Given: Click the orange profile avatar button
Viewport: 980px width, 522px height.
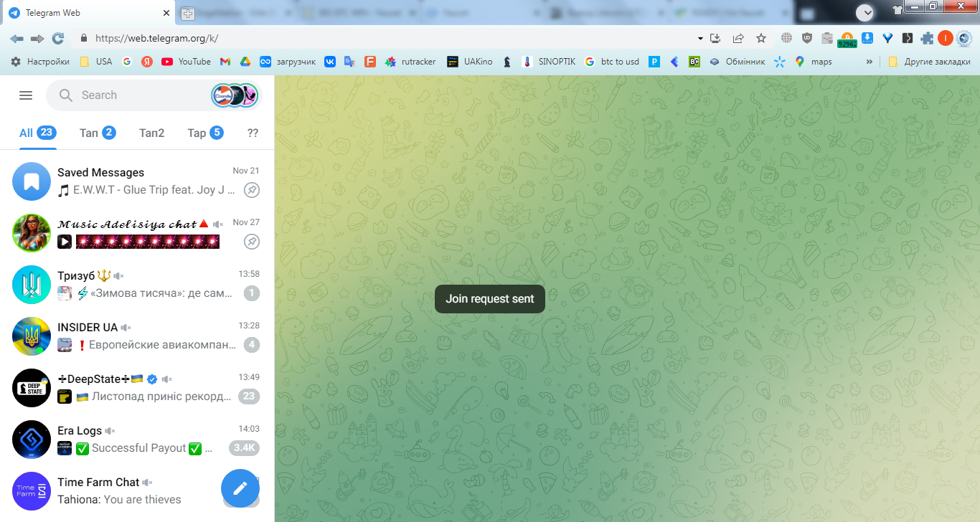Looking at the screenshot, I should (x=945, y=39).
